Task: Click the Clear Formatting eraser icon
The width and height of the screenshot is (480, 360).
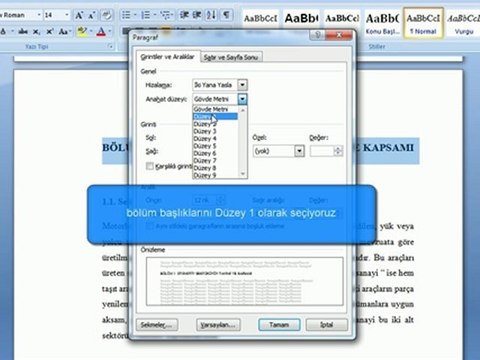Action: pos(107,15)
